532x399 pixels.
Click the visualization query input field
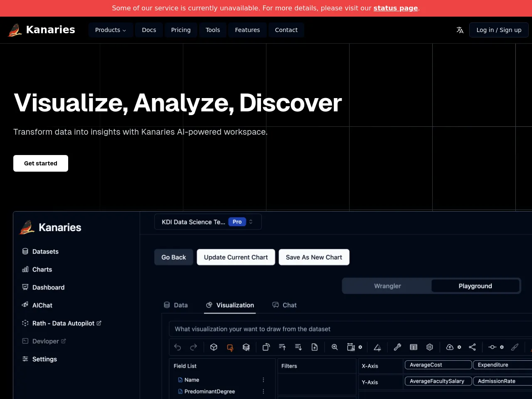coord(349,329)
